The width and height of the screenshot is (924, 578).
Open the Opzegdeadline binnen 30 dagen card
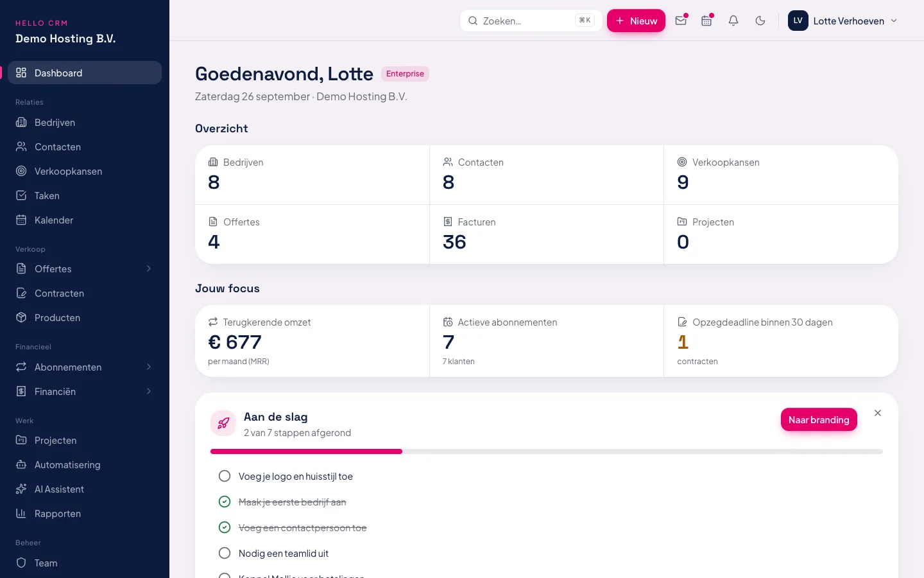click(x=781, y=341)
